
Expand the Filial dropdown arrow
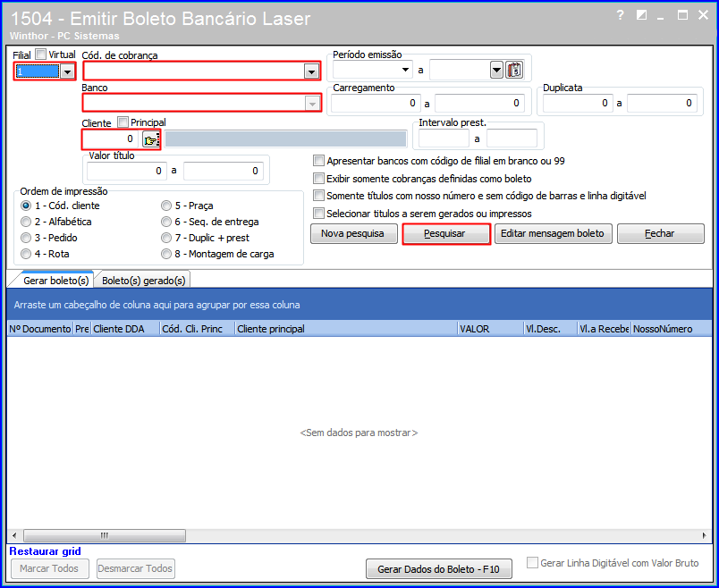(67, 71)
